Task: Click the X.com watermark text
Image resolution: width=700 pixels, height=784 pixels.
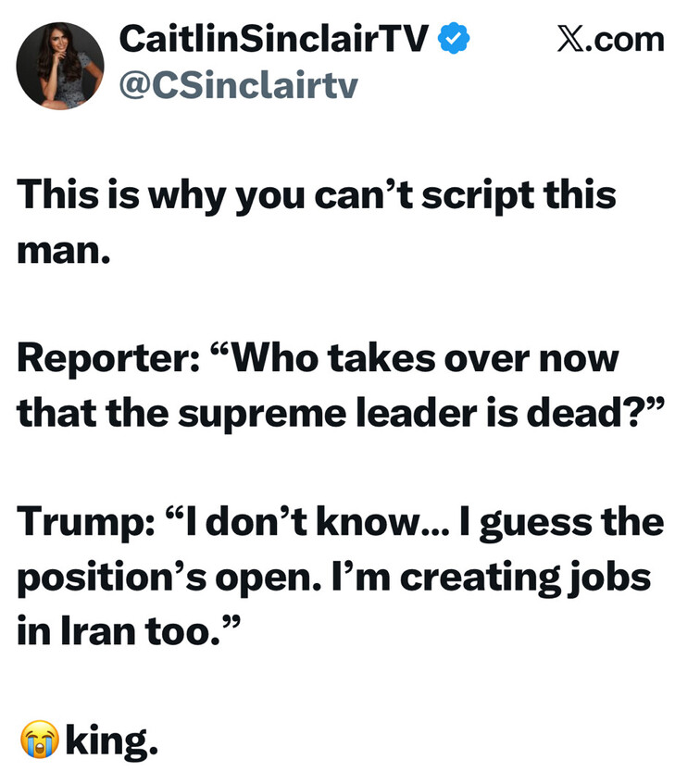Action: 611,40
